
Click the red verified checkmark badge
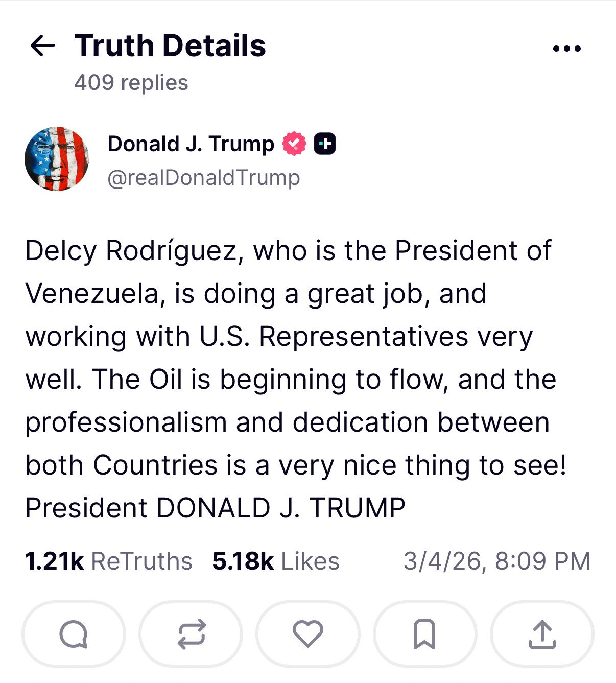(294, 144)
